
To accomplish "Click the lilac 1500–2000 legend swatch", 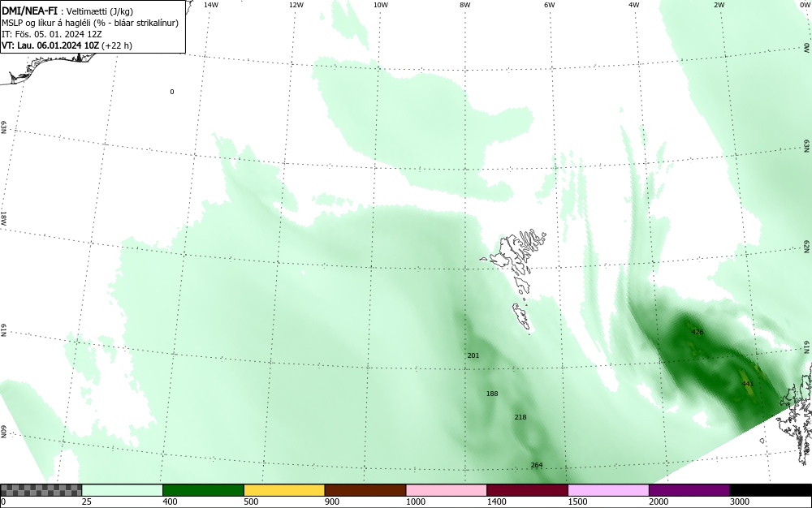I will click(608, 490).
